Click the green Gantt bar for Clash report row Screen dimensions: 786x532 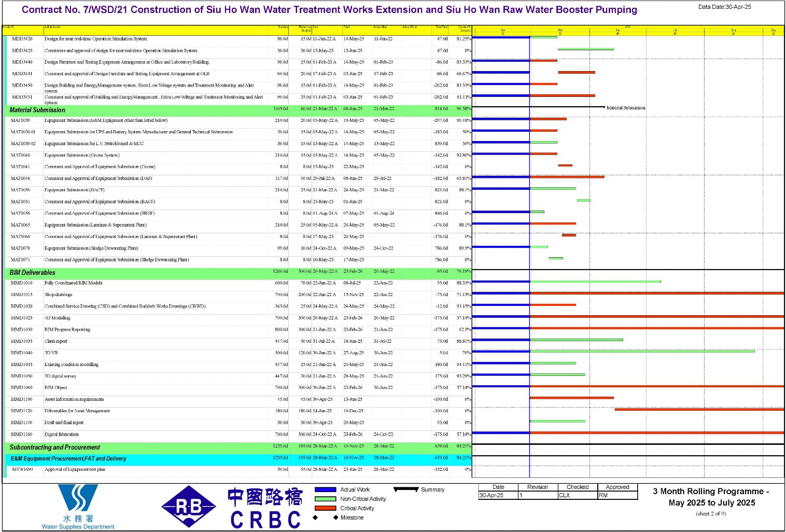pos(577,340)
